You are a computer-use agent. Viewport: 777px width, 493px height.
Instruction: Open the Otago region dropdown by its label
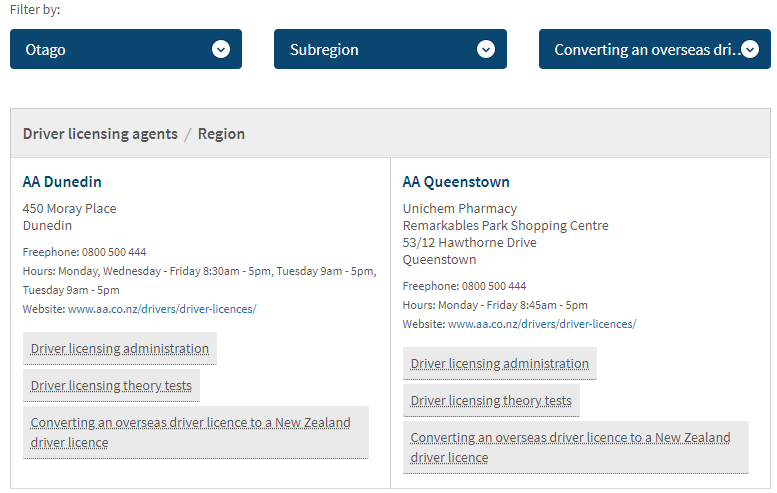(46, 49)
